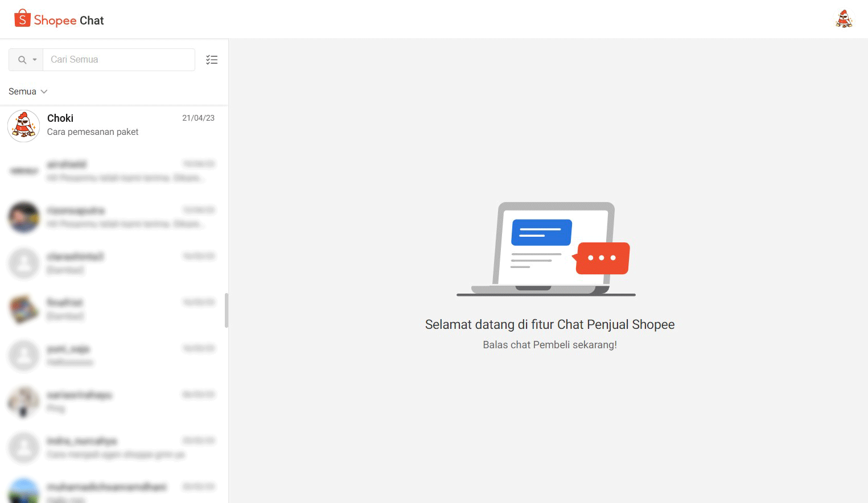Click the chat list scrollbar handle
Viewport: 868px width, 503px height.
[227, 311]
